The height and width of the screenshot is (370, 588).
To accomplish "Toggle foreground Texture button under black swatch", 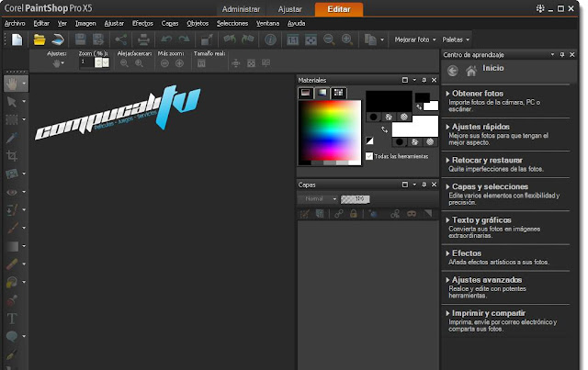I will click(x=389, y=117).
